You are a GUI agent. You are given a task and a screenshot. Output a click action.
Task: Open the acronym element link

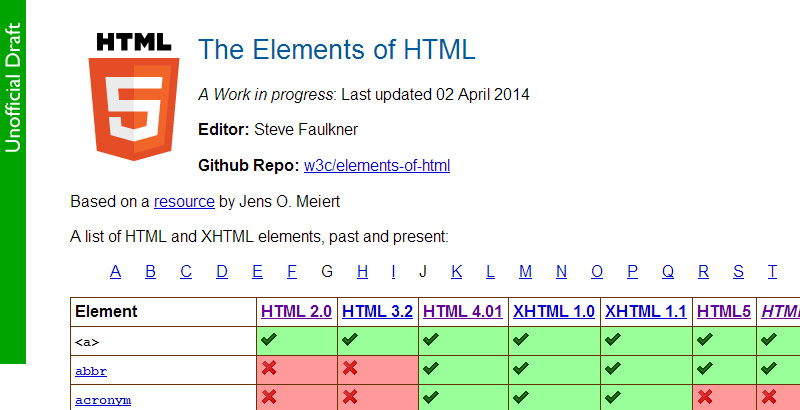103,400
